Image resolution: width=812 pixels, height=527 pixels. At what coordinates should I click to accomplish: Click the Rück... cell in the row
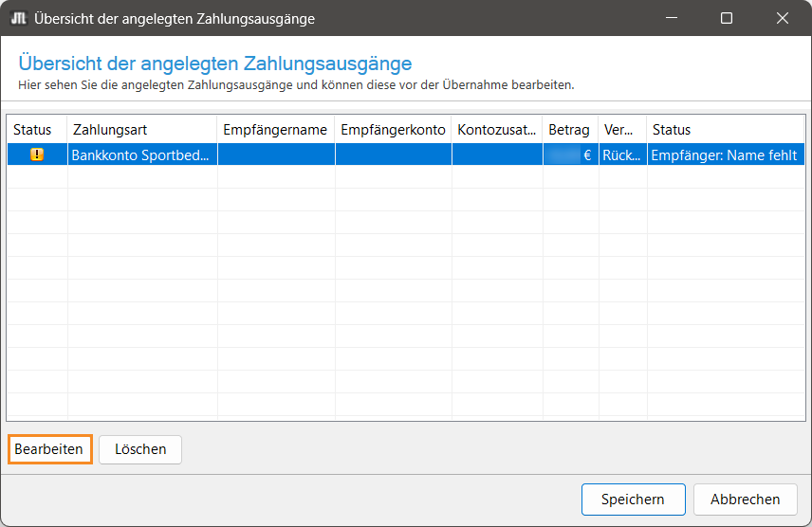point(621,155)
